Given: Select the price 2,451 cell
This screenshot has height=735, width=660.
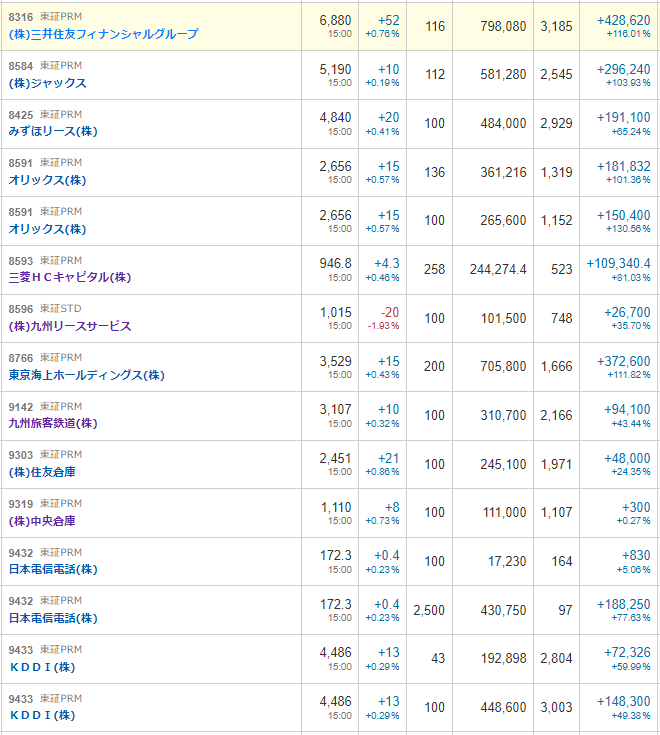Looking at the screenshot, I should [335, 458].
